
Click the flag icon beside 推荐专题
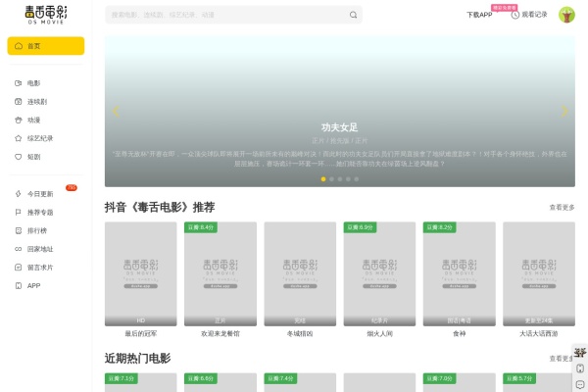point(18,213)
